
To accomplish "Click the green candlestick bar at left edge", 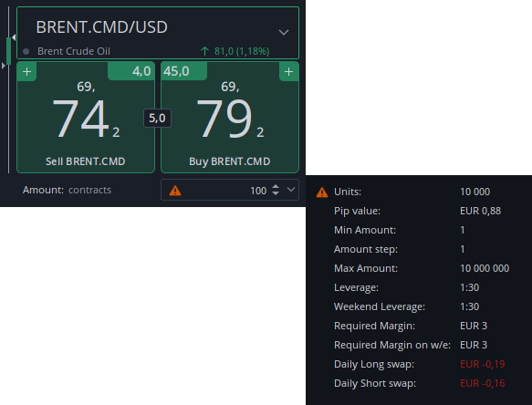I will 8,51.
